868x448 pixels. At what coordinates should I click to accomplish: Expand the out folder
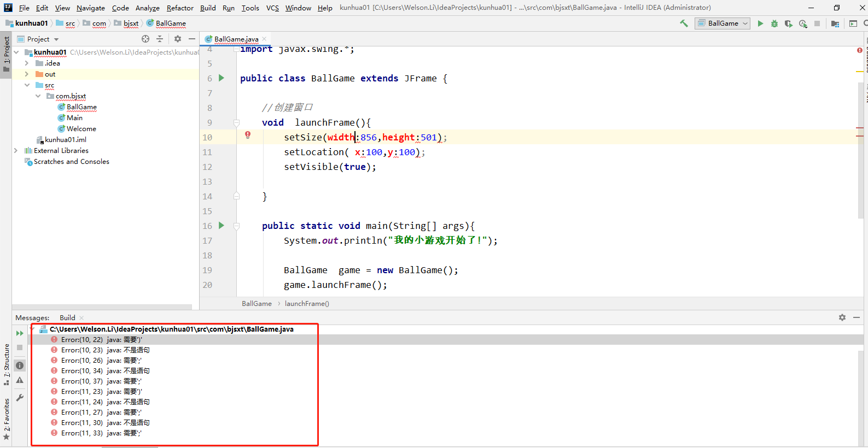pyautogui.click(x=27, y=74)
